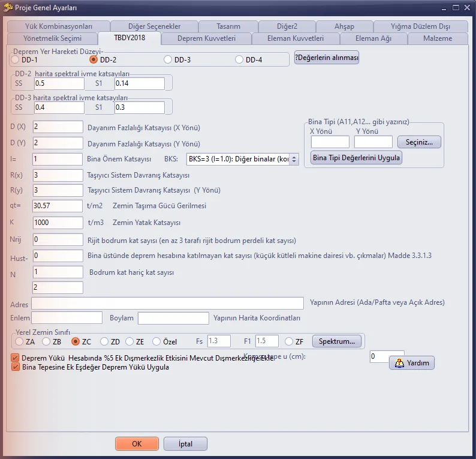Confirm with the OK button

pyautogui.click(x=137, y=444)
